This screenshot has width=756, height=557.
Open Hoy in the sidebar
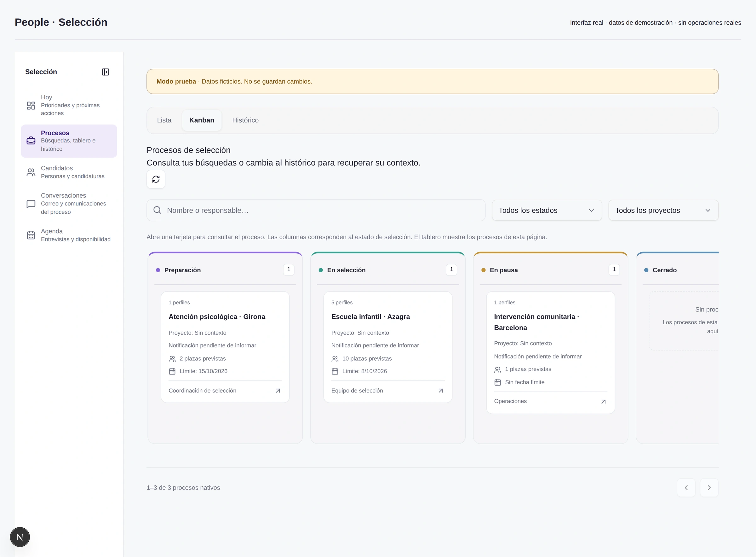69,105
